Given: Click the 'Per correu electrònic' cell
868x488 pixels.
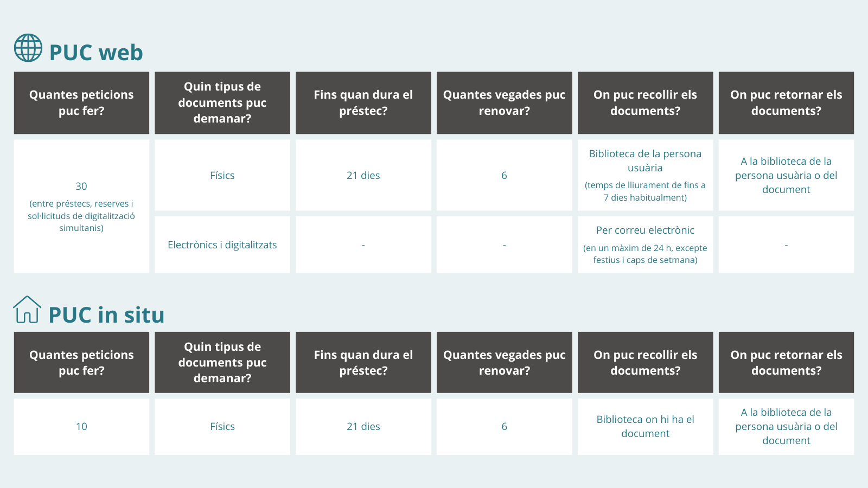Looking at the screenshot, I should point(646,245).
